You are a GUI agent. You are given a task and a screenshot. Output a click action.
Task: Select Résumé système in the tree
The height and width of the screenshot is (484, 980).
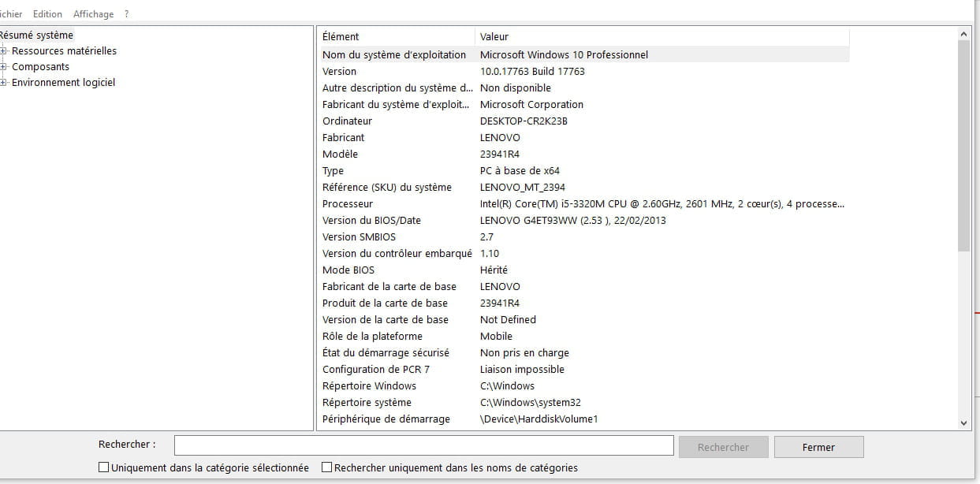pos(36,35)
